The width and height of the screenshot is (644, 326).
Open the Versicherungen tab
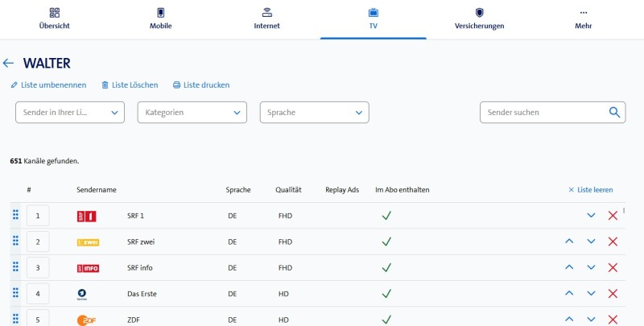pyautogui.click(x=479, y=19)
